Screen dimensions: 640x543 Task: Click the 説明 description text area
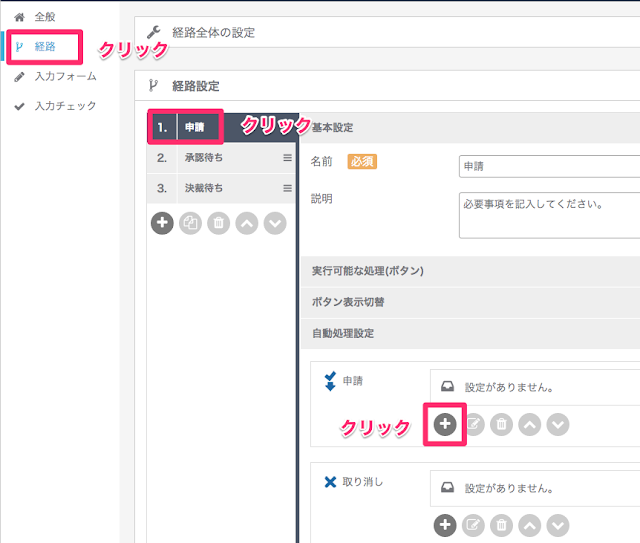point(549,215)
